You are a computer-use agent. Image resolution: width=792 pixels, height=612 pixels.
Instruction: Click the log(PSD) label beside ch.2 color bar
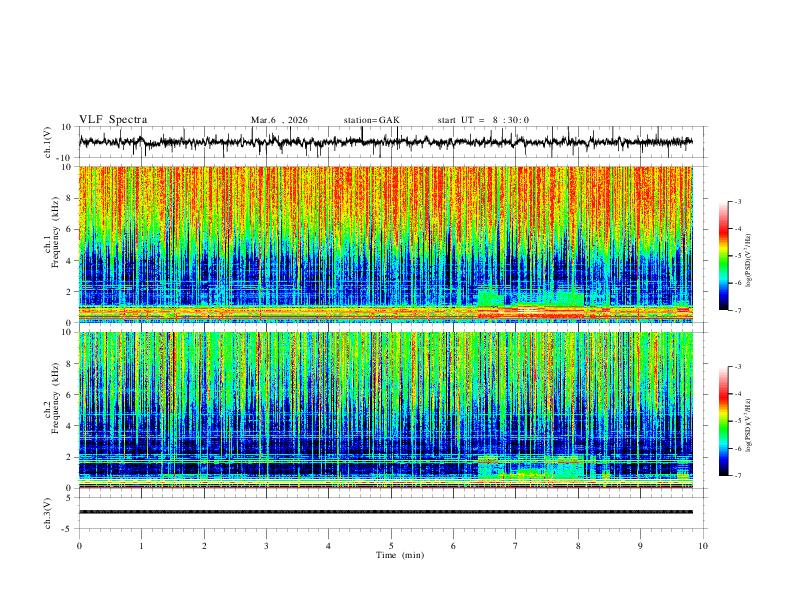[749, 426]
